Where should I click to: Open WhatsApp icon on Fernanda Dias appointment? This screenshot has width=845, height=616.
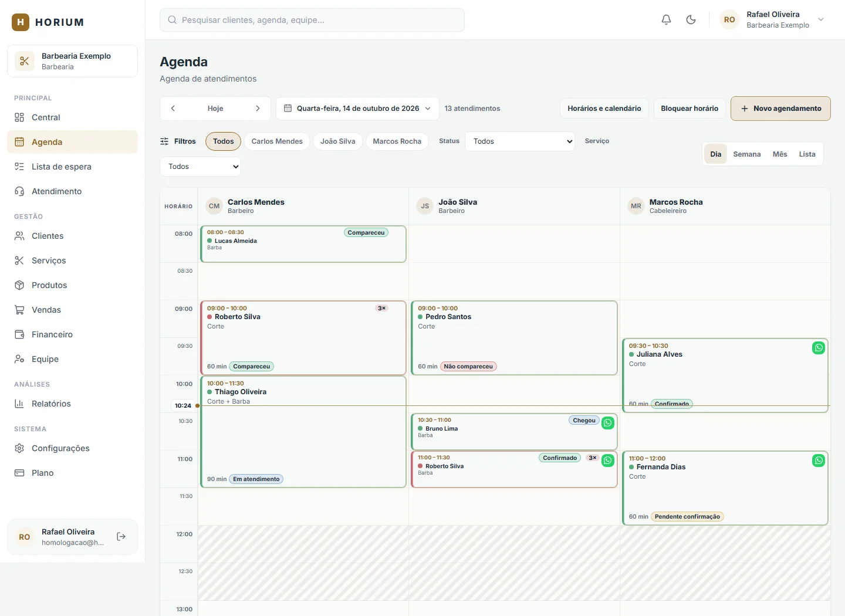[819, 461]
